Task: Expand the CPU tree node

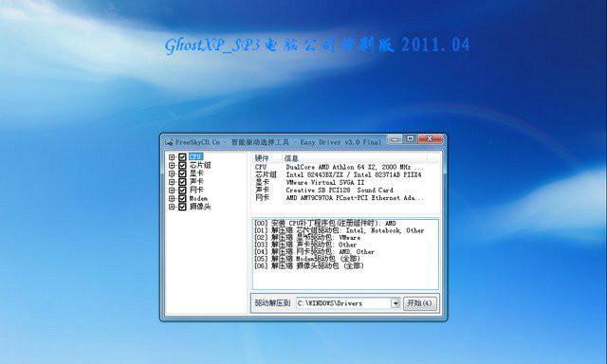Action: [172, 157]
